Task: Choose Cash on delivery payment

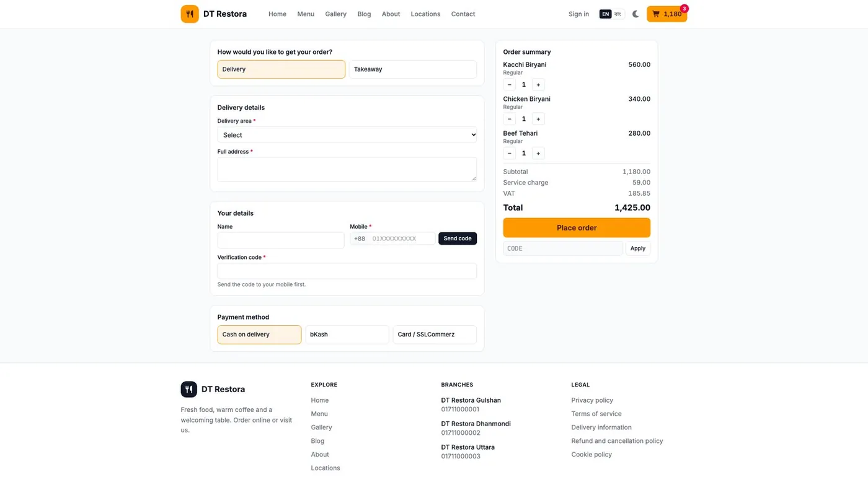Action: click(x=259, y=335)
